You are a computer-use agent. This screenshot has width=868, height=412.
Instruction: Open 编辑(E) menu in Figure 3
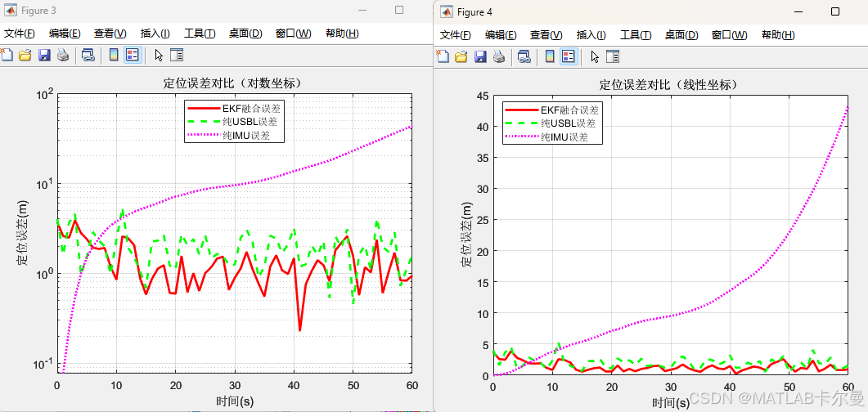pos(65,34)
